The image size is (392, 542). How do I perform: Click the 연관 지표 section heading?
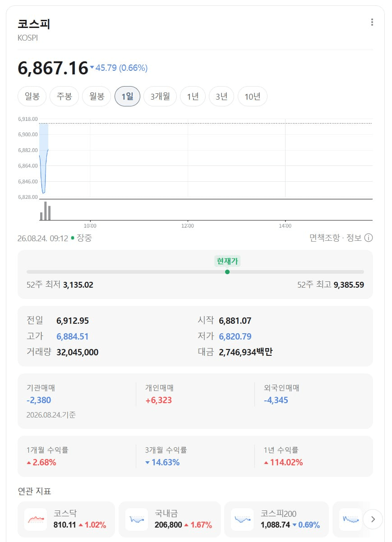[x=35, y=491]
